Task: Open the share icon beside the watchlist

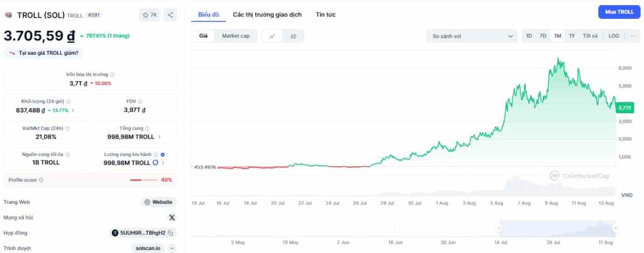Action: click(170, 15)
